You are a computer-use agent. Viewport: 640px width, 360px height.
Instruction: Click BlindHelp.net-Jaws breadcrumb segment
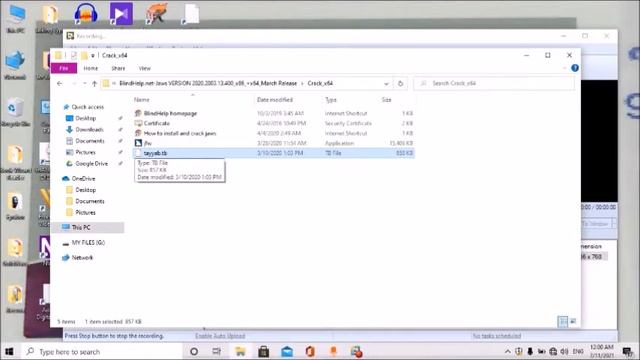pos(208,83)
